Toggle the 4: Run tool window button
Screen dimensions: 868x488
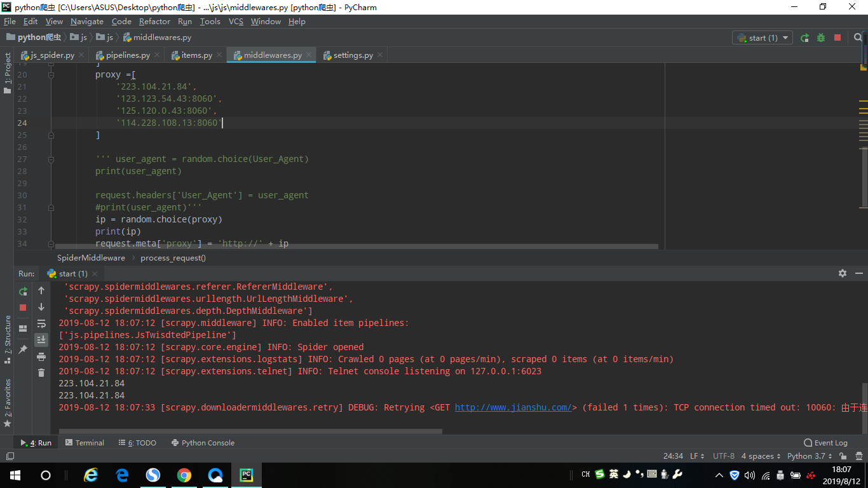[x=36, y=443]
